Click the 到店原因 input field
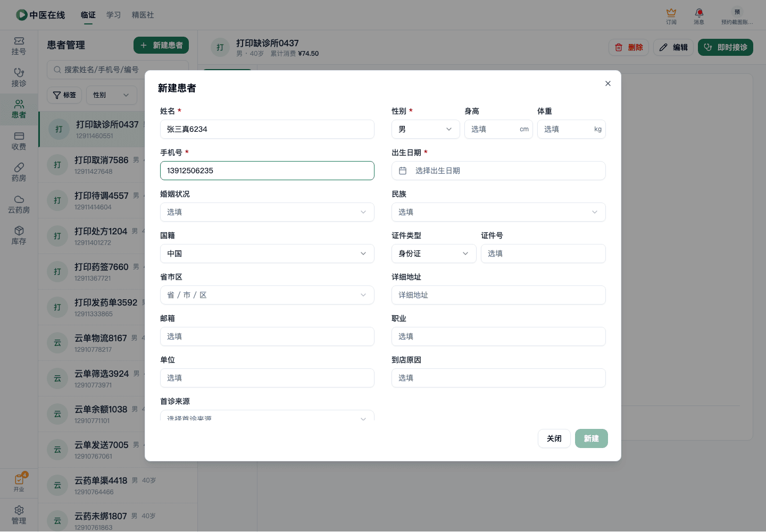Viewport: 766px width, 532px height. pyautogui.click(x=498, y=378)
